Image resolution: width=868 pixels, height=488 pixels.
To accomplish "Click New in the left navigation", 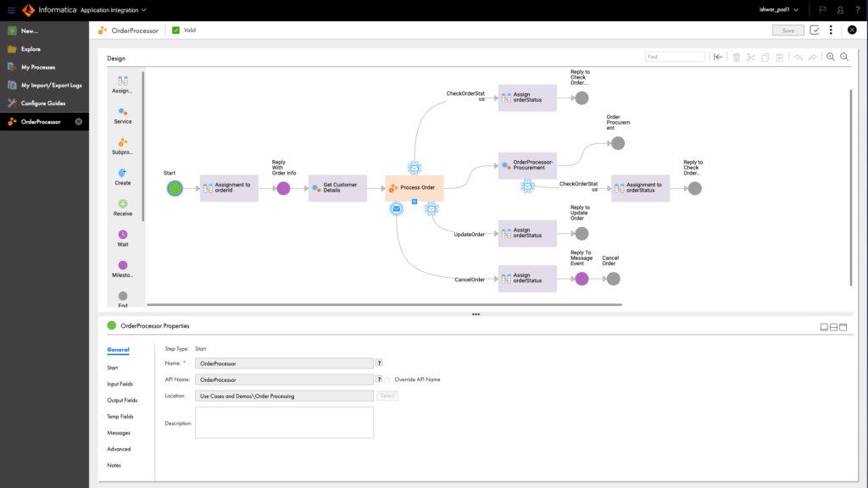I will pos(29,30).
